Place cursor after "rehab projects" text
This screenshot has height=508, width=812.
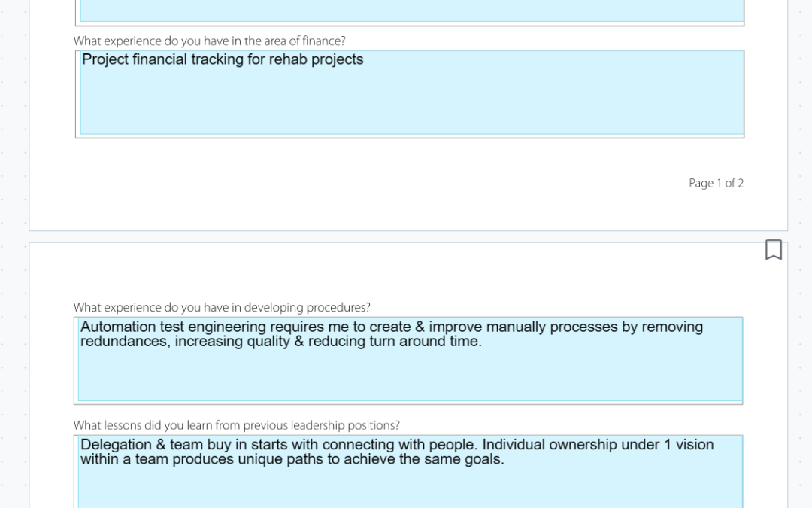pyautogui.click(x=365, y=59)
